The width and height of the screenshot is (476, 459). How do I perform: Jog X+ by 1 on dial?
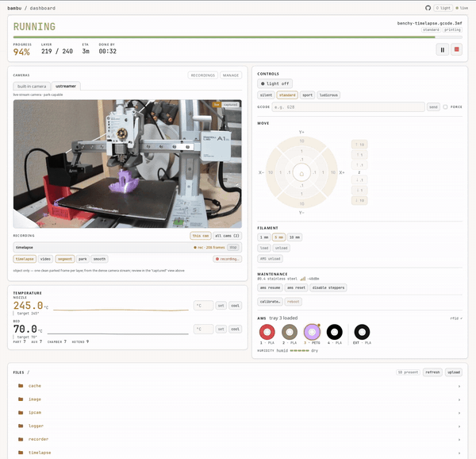point(323,172)
